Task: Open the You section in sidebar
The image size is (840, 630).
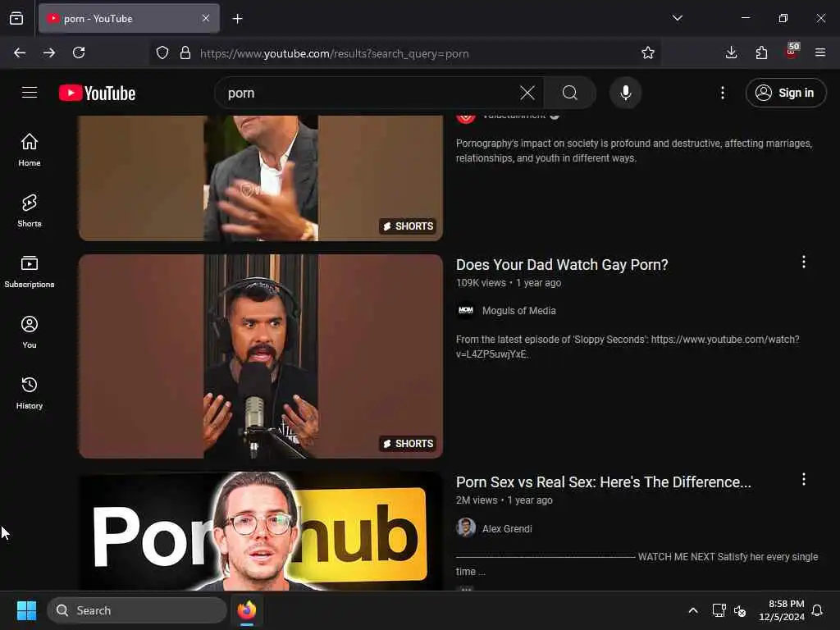Action: (30, 332)
